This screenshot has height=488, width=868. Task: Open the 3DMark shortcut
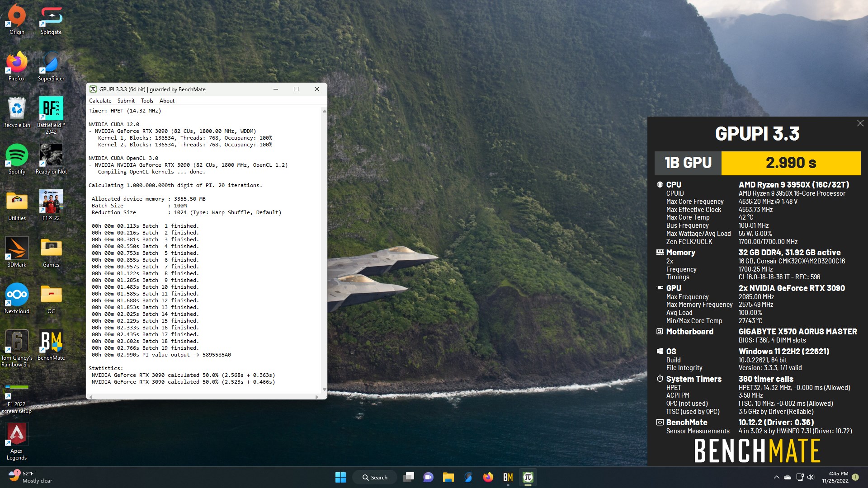coord(17,252)
